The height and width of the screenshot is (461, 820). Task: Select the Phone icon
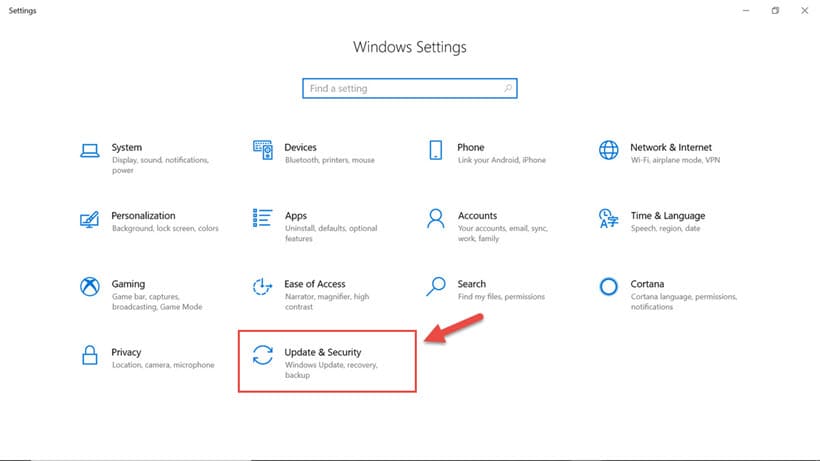click(x=436, y=150)
